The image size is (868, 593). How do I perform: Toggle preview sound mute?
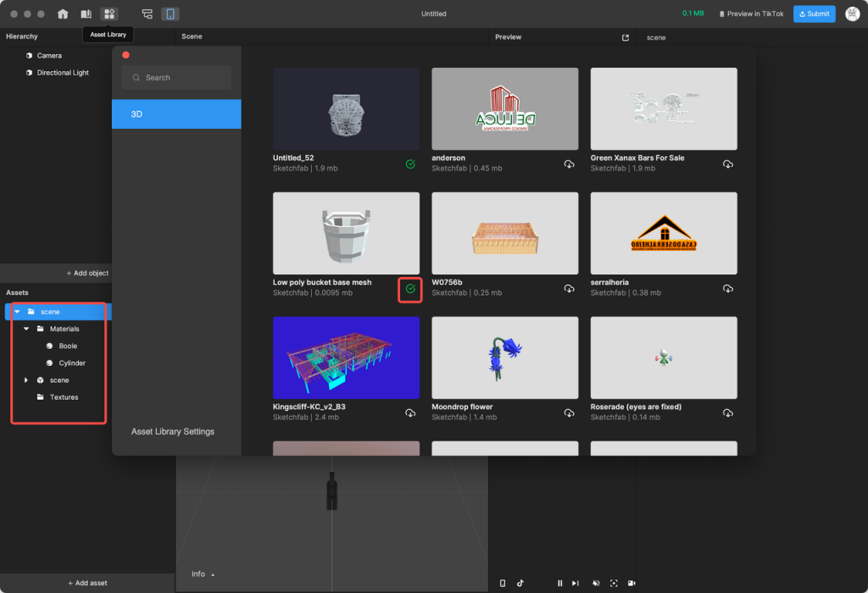tap(596, 583)
